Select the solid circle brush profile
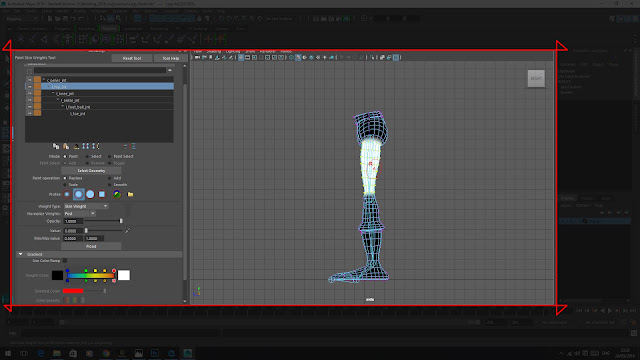 pyautogui.click(x=90, y=194)
